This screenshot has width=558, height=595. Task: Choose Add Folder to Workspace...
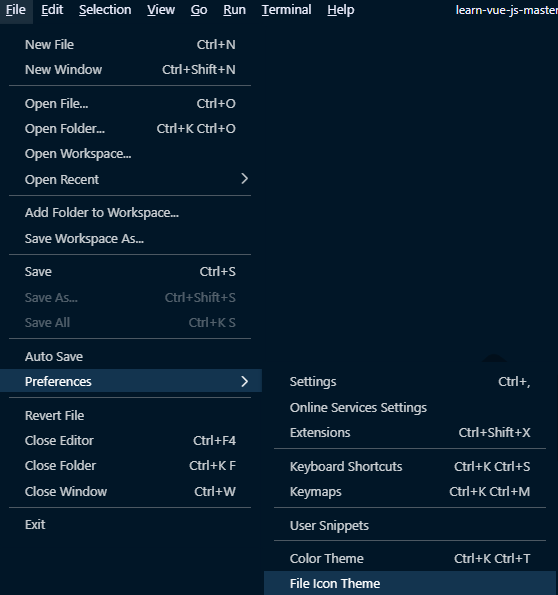coord(130,213)
